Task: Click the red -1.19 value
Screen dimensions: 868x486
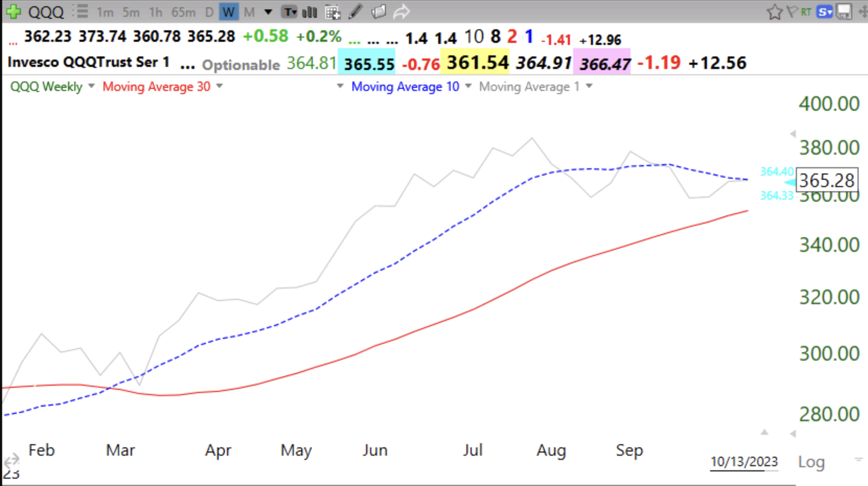Action: click(x=659, y=63)
